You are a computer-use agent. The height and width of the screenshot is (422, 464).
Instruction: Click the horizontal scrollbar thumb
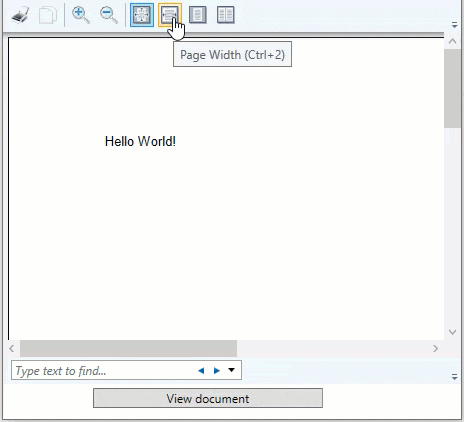coord(128,349)
